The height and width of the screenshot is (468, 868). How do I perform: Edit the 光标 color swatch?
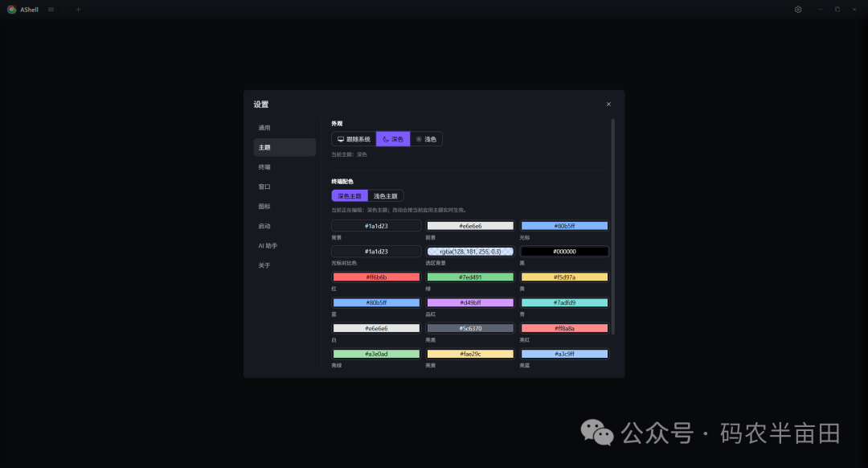(564, 226)
